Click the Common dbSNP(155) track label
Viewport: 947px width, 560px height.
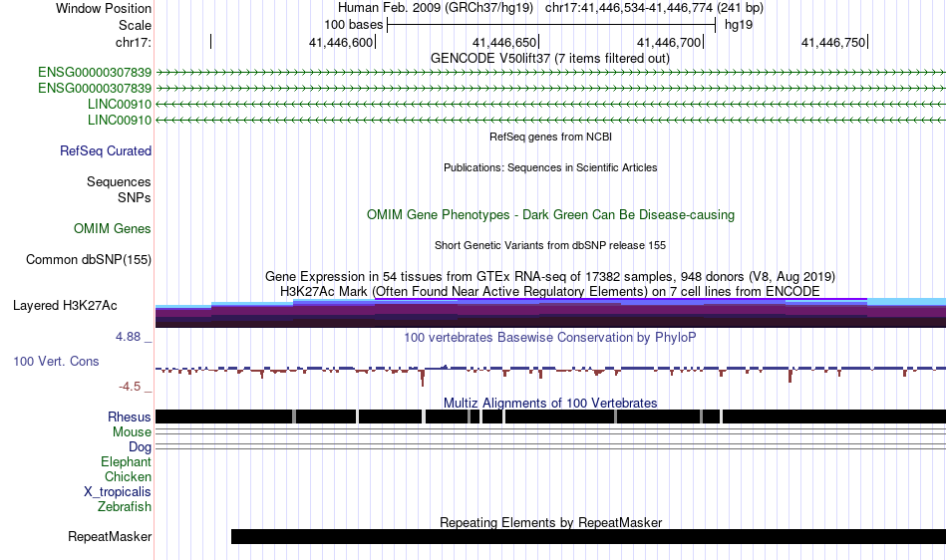click(89, 259)
